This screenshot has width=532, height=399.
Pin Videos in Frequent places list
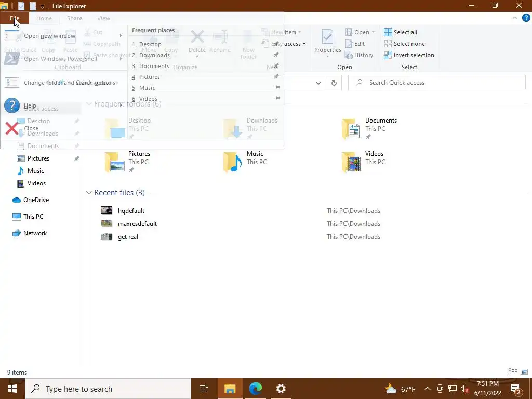point(276,98)
